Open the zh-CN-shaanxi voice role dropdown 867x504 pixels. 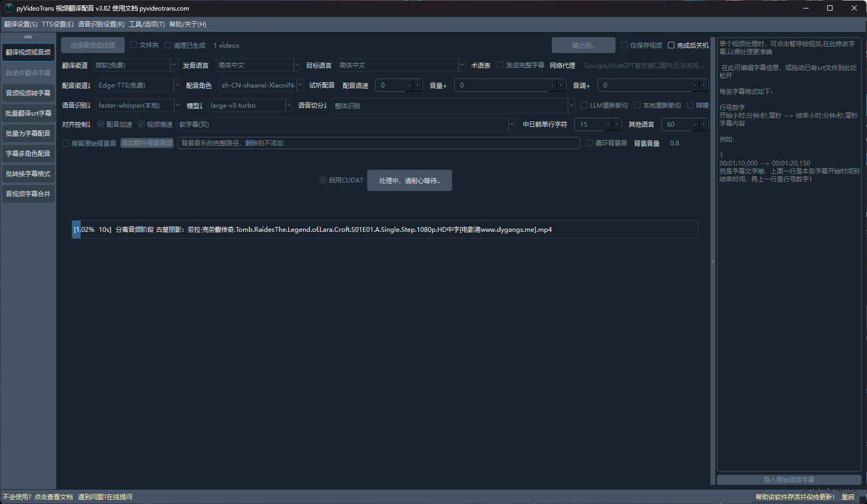[x=262, y=85]
